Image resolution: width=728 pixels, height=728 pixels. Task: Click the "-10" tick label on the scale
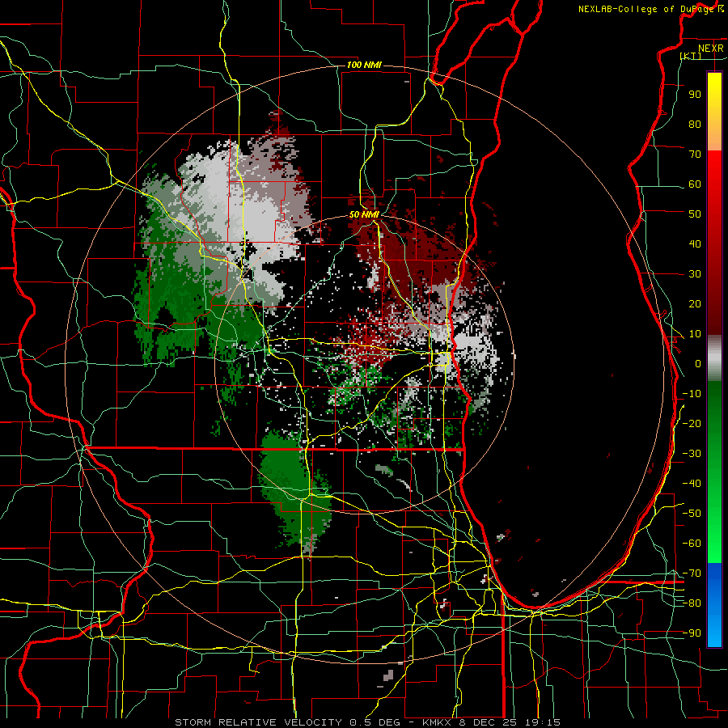692,394
